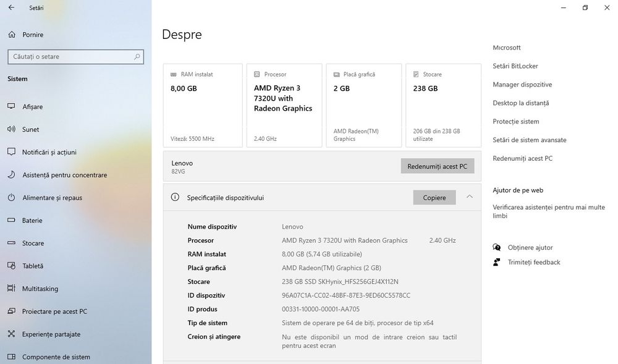618x364 pixels.
Task: Click the Microsoft link at top right
Action: click(507, 48)
